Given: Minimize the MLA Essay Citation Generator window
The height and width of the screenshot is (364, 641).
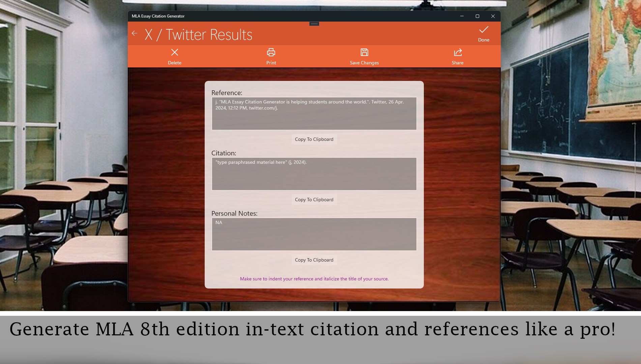Looking at the screenshot, I should point(462,16).
